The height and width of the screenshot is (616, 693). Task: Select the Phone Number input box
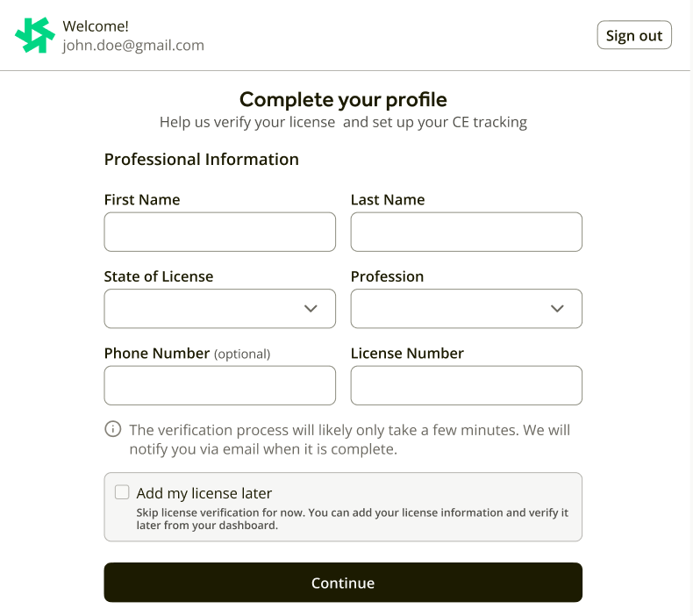[219, 385]
